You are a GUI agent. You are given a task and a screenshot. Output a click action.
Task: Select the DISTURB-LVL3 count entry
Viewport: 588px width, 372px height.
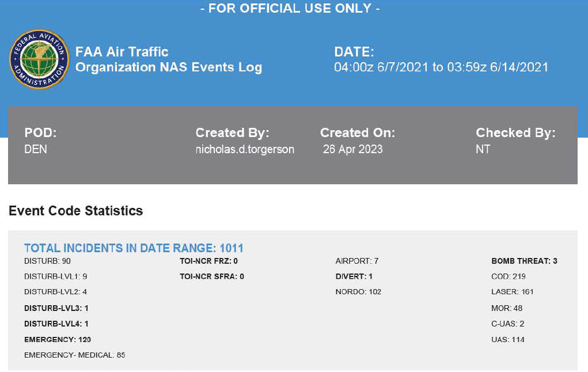(56, 308)
